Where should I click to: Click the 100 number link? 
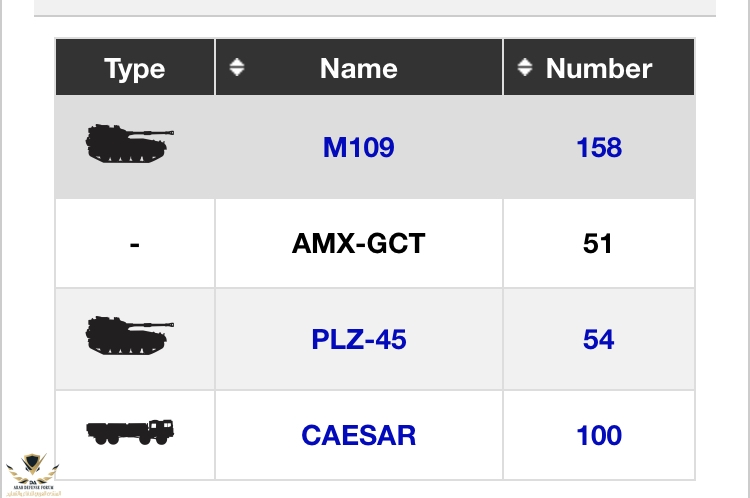tap(598, 435)
